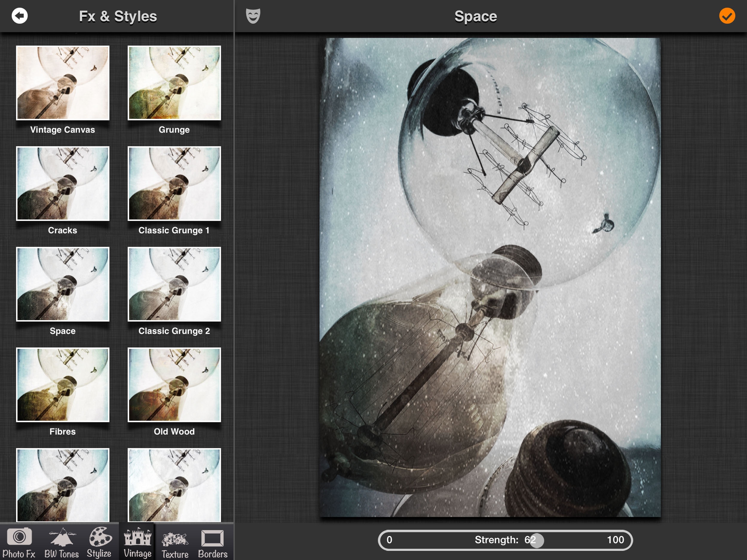Select Vintage castle category tab
Viewport: 747px width, 560px height.
(x=137, y=542)
